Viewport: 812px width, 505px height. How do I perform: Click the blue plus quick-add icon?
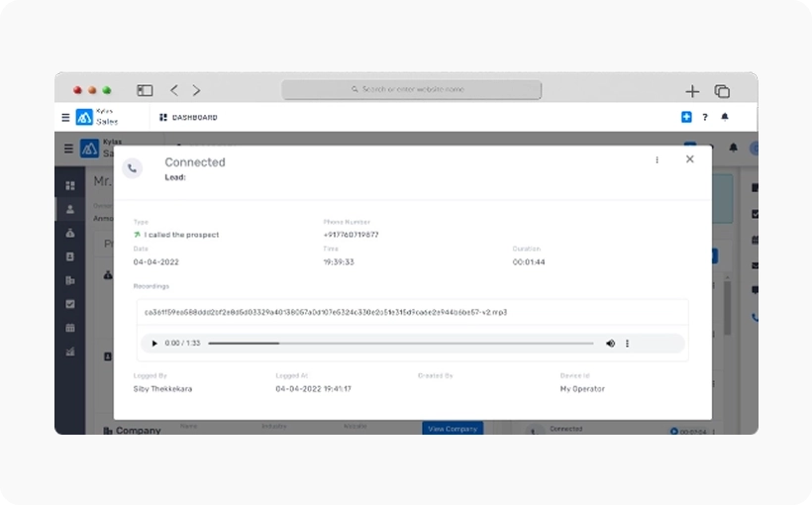tap(686, 117)
